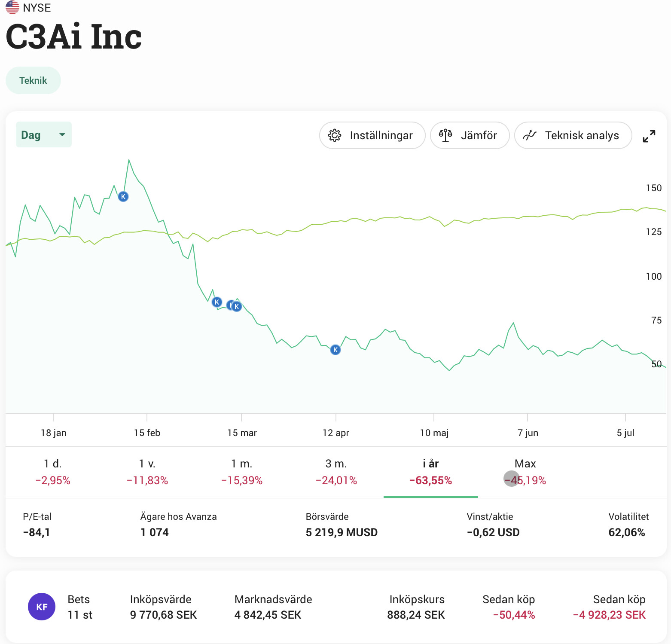Select the 1 v. period tab
The height and width of the screenshot is (644, 671).
147,472
